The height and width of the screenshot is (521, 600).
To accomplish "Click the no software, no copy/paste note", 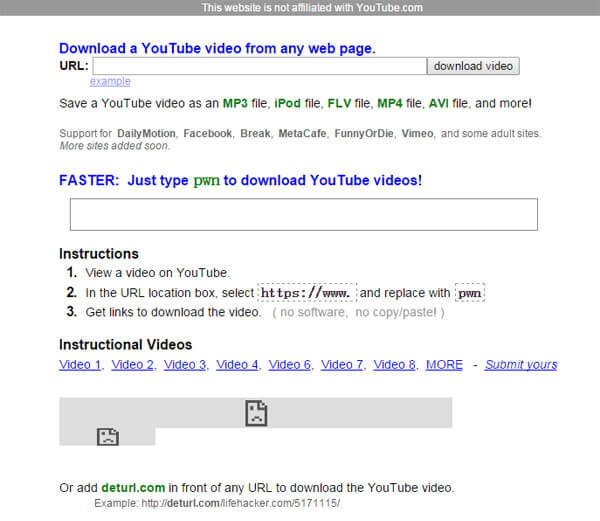I will coord(358,313).
